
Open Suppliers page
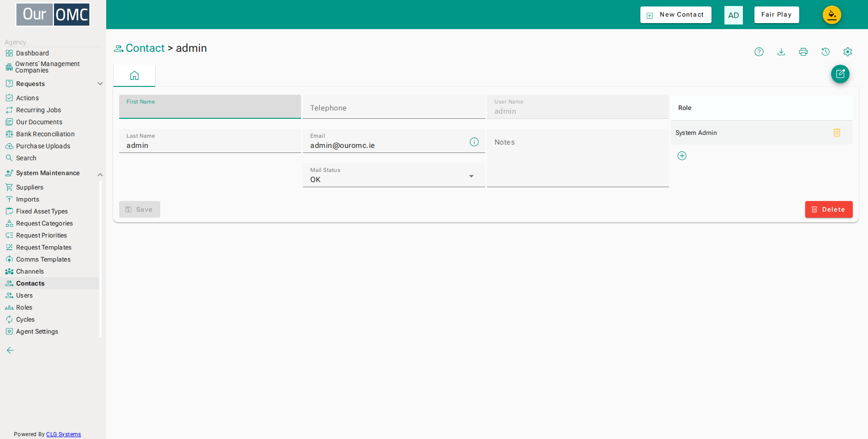pos(30,187)
